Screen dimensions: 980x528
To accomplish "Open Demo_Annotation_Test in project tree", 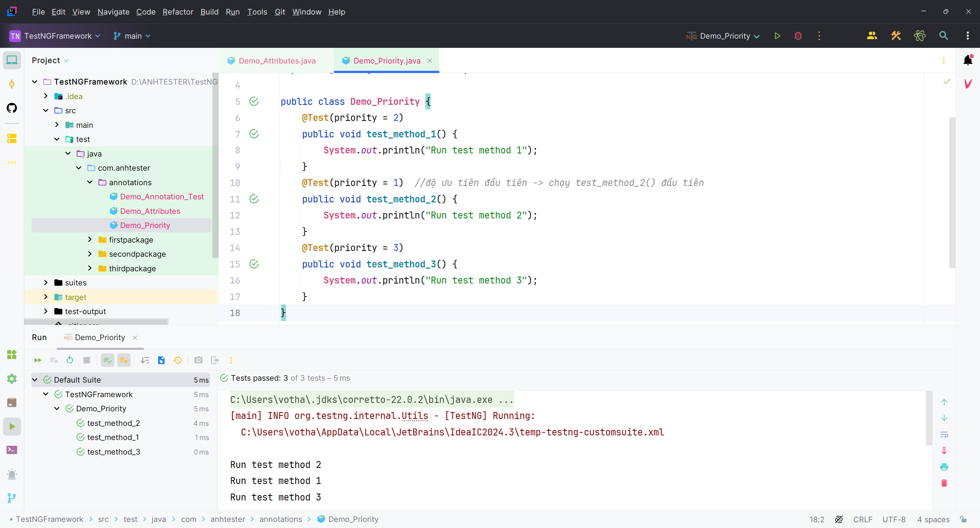I will coord(162,197).
